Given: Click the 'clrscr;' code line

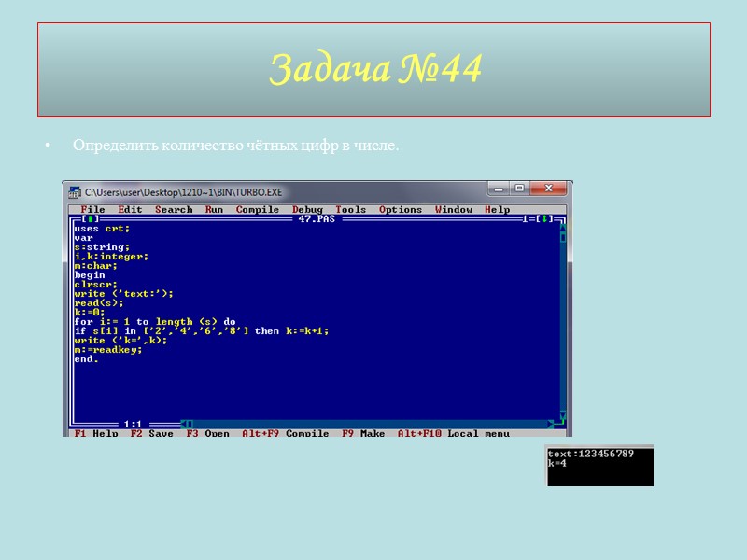Looking at the screenshot, I should tap(96, 285).
